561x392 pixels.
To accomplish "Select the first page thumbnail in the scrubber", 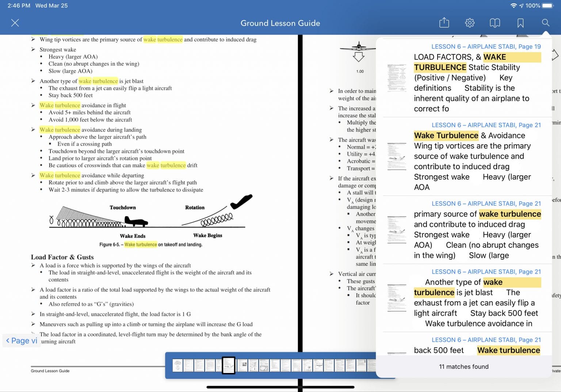I will point(177,365).
